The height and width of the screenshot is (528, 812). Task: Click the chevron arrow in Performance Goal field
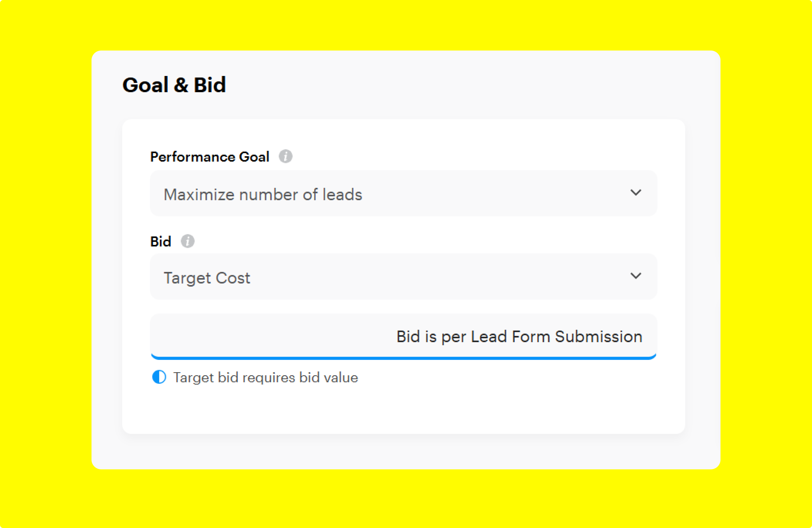pyautogui.click(x=636, y=193)
